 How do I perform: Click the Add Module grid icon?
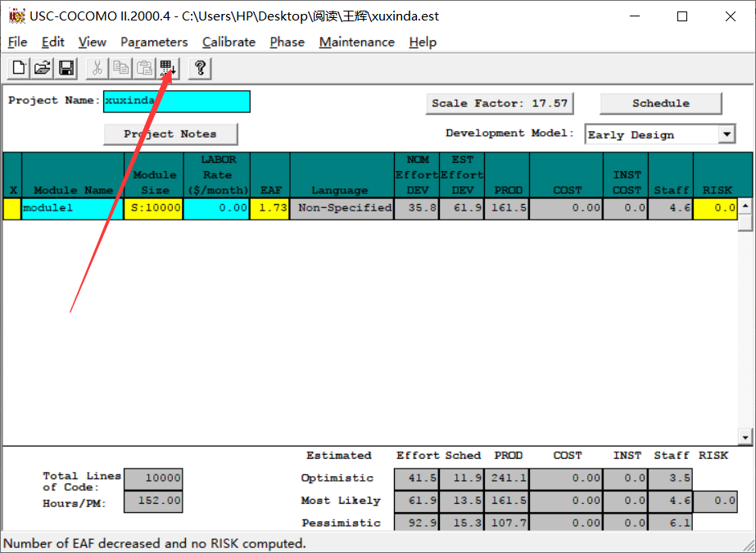168,68
